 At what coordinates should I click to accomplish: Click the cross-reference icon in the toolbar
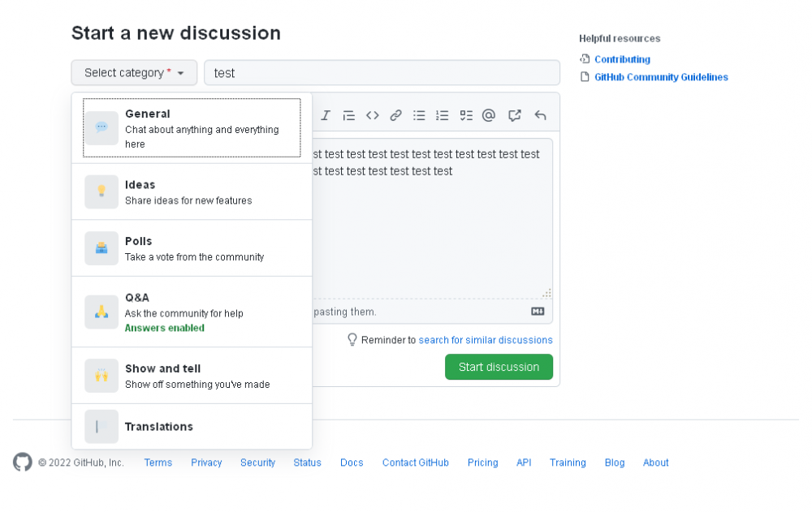(x=515, y=115)
